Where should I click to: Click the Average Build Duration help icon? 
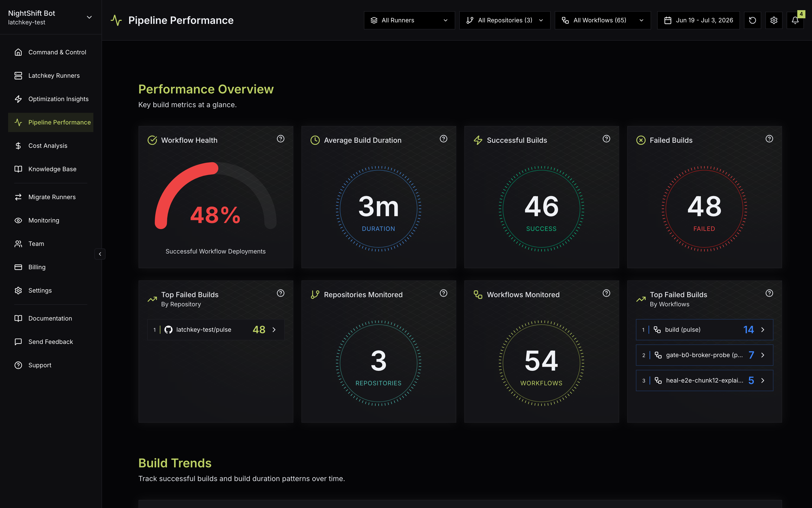pos(443,139)
